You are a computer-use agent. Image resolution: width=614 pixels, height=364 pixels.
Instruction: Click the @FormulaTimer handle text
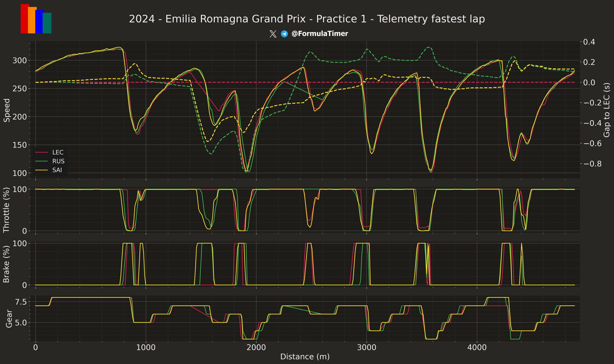click(319, 34)
